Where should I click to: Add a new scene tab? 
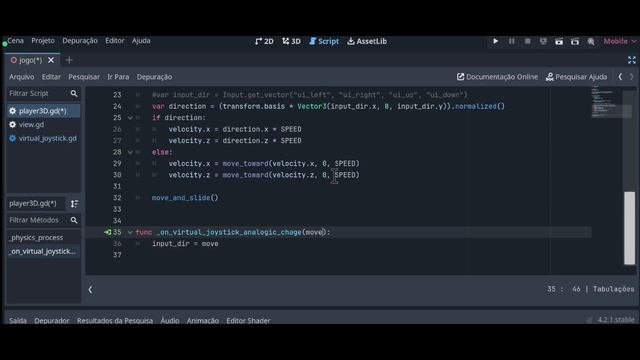(x=69, y=60)
